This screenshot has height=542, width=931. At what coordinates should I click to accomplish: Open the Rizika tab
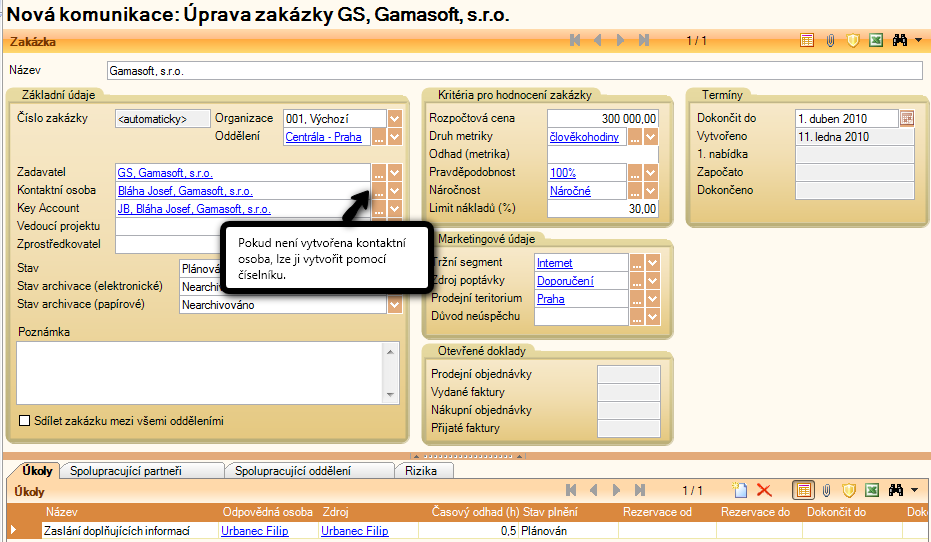(x=421, y=470)
